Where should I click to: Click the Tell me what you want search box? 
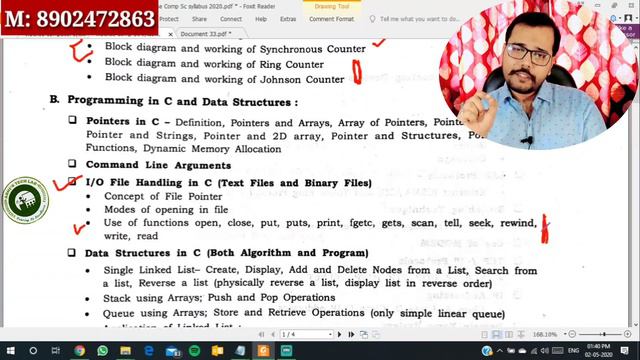420,19
